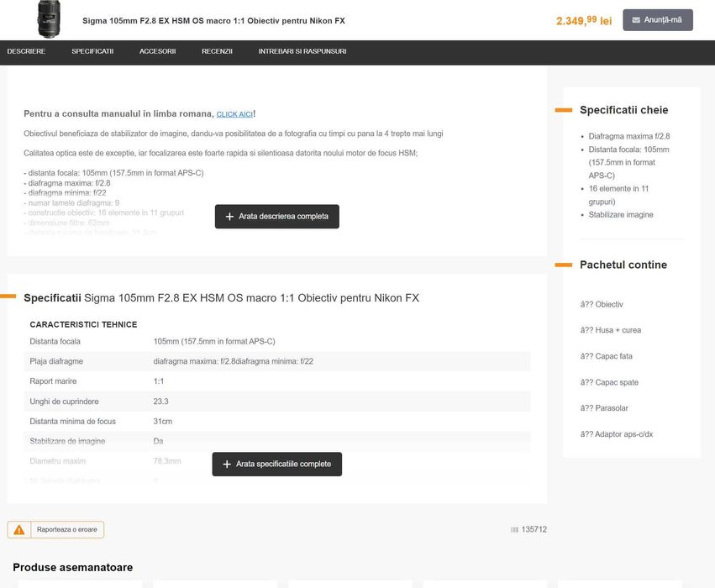Click the barcode icon beside product code

pyautogui.click(x=514, y=530)
